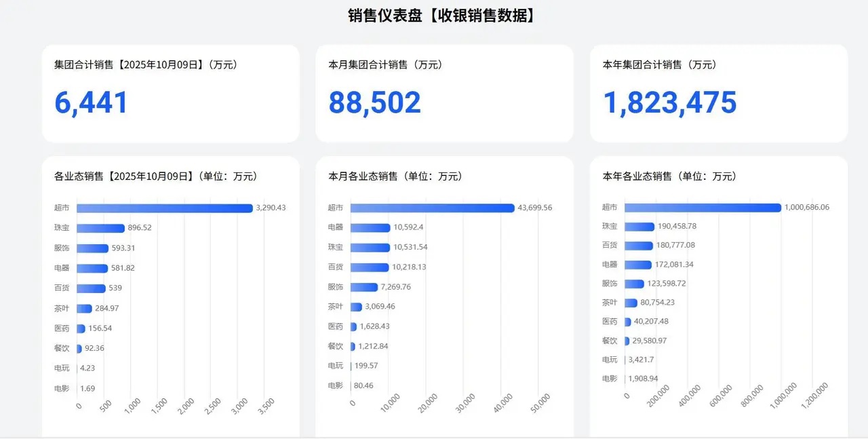This screenshot has height=439, width=868.
Task: Select the 电器 bar in the monthly chart
Action: [x=370, y=228]
